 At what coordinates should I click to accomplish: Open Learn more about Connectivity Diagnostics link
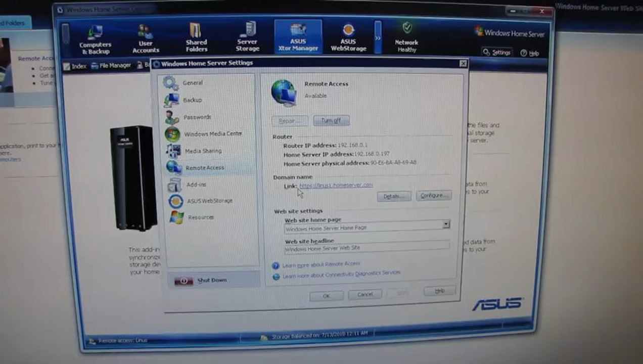[342, 274]
